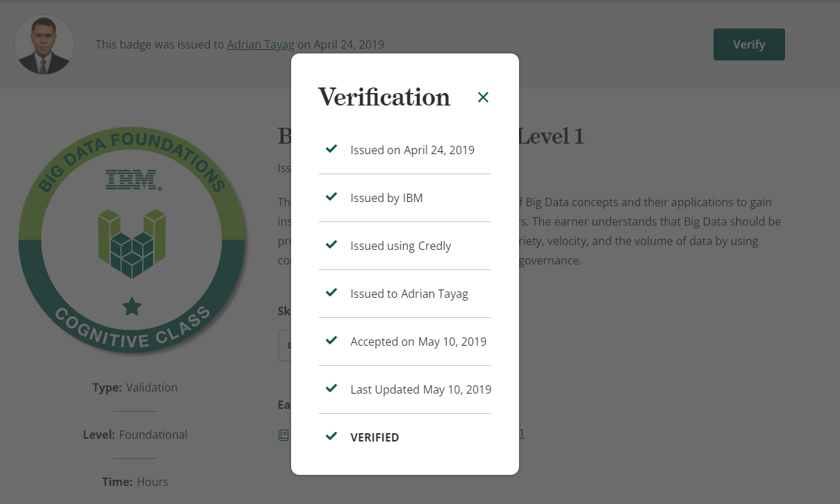The height and width of the screenshot is (504, 840).
Task: Select the Hours time link
Action: [152, 482]
